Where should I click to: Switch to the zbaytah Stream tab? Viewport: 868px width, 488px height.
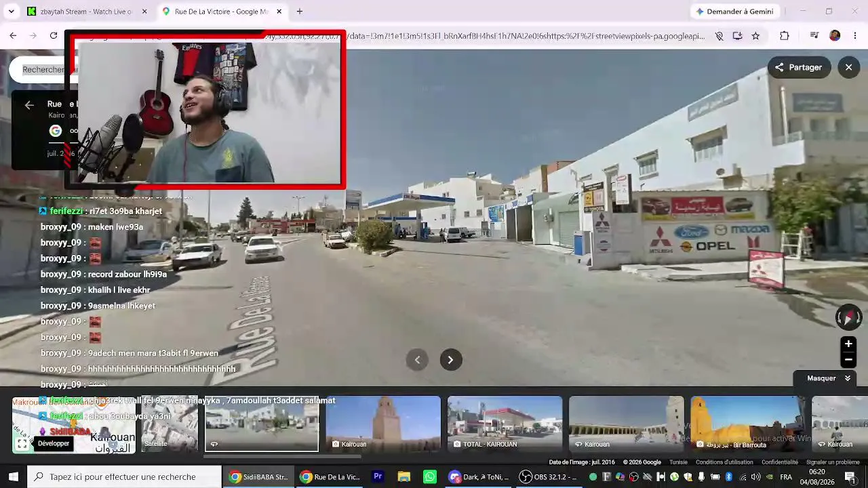pyautogui.click(x=85, y=12)
